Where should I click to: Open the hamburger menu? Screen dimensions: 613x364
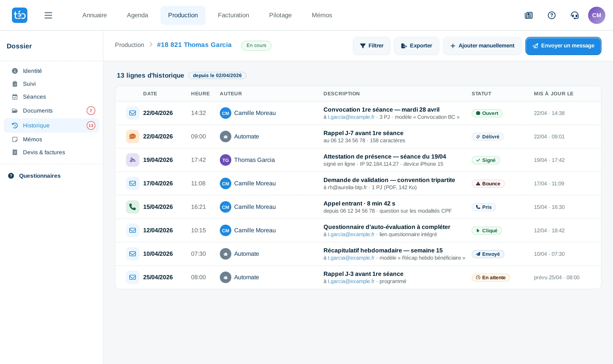pos(48,15)
